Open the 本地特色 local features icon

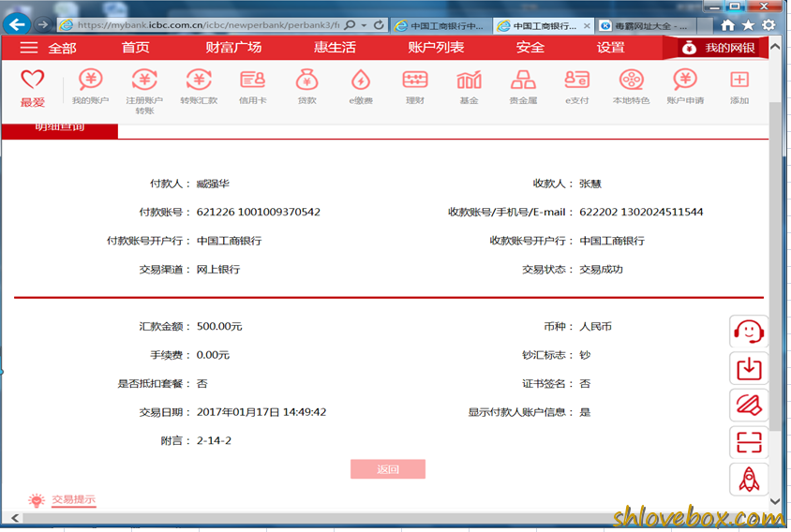632,80
